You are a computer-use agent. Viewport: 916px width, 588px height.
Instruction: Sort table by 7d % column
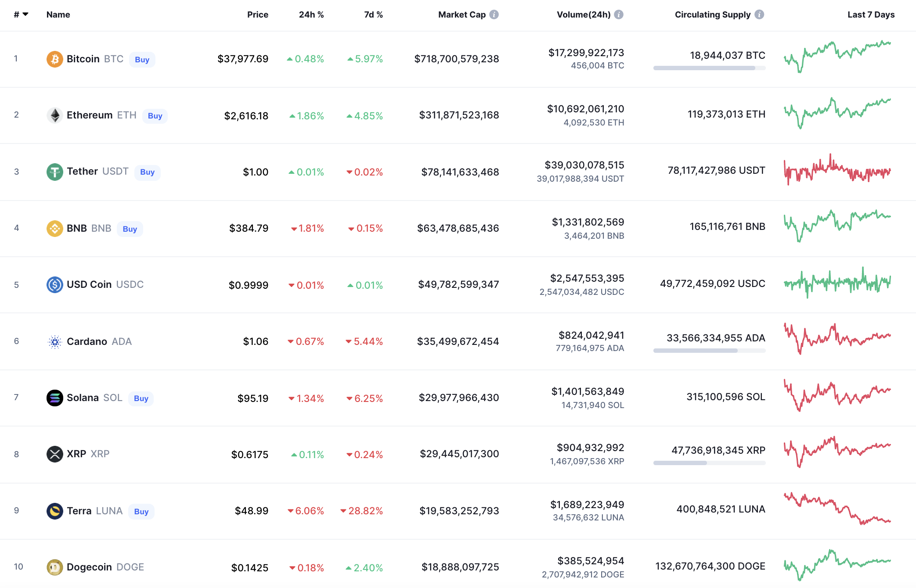[373, 14]
